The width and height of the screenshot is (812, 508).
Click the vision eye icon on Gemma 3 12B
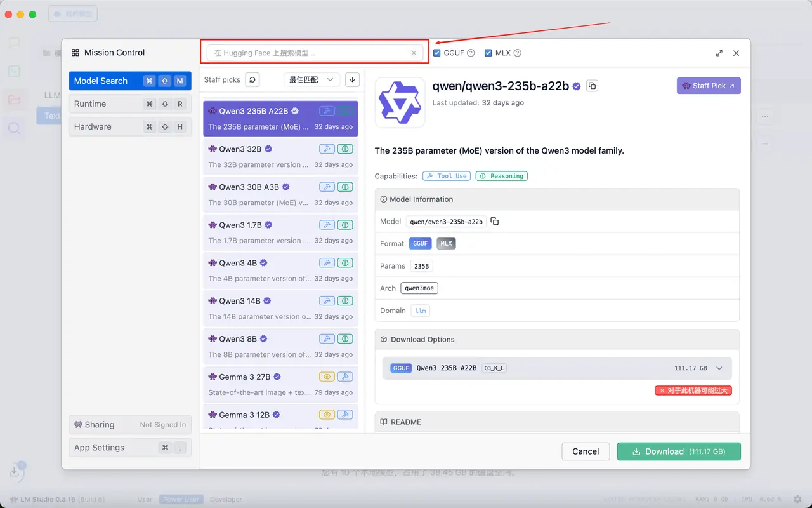click(327, 415)
